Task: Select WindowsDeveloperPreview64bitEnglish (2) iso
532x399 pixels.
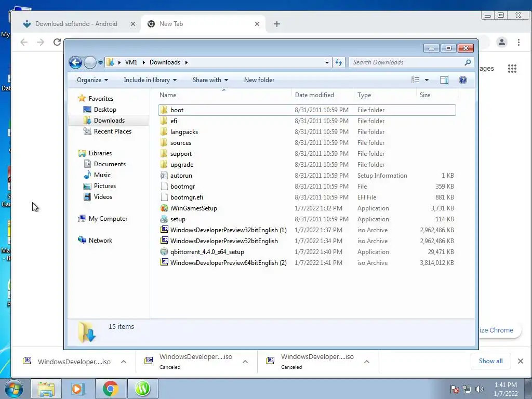Action: (307, 262)
